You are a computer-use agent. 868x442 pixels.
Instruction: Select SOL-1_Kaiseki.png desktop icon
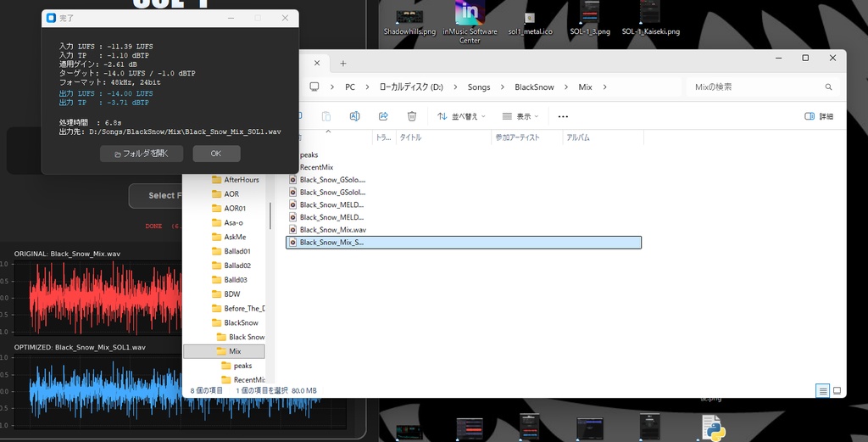coord(650,20)
